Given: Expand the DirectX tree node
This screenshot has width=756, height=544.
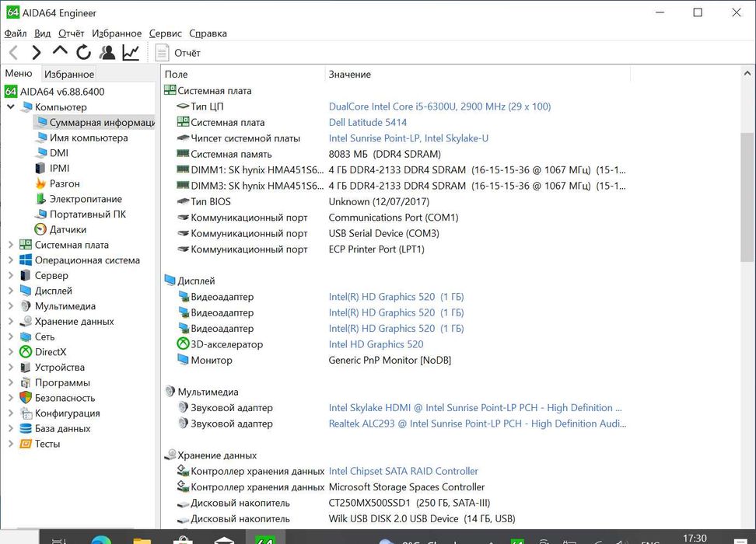Looking at the screenshot, I should (x=11, y=352).
